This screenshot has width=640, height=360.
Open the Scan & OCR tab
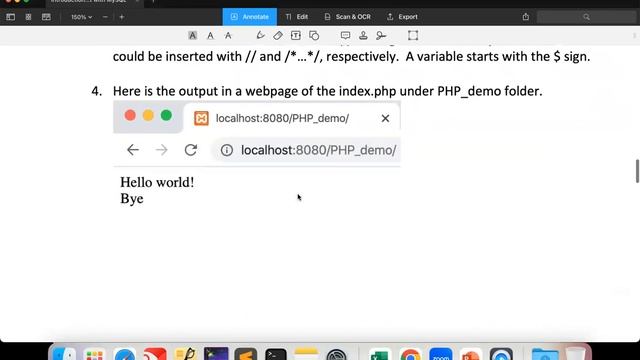pos(348,17)
